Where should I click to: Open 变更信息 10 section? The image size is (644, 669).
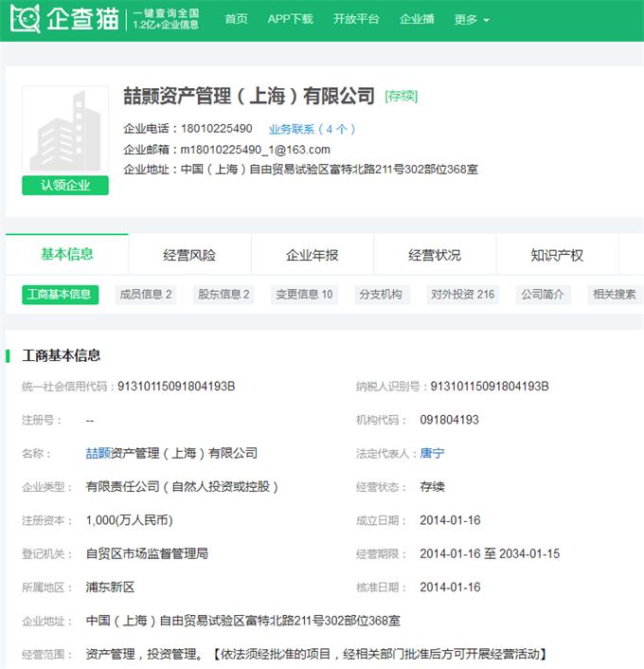coord(304,295)
